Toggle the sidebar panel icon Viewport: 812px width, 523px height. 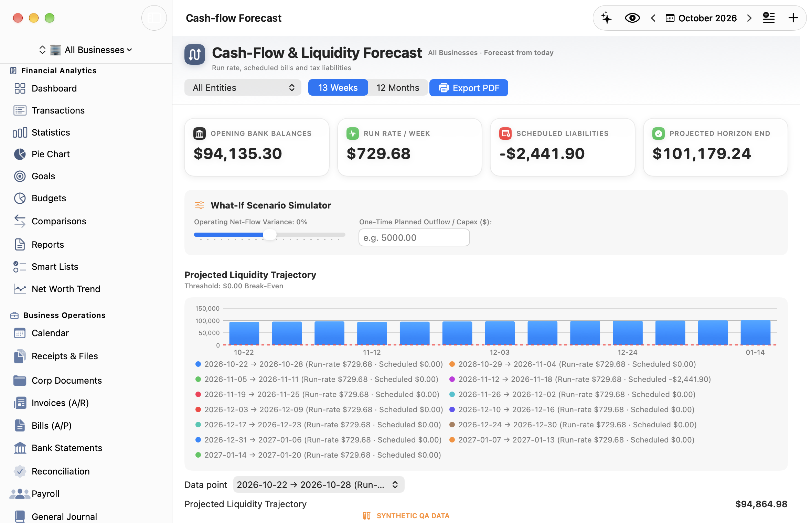[x=154, y=18]
